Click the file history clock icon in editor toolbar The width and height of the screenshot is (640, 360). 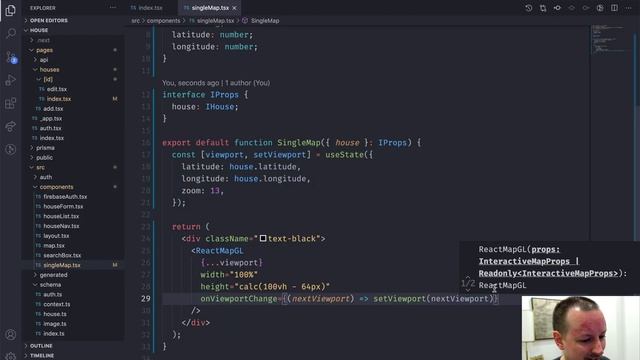tap(529, 8)
